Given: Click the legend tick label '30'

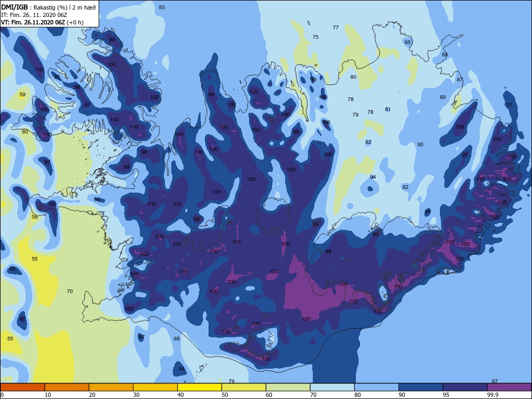Looking at the screenshot, I should tap(136, 395).
